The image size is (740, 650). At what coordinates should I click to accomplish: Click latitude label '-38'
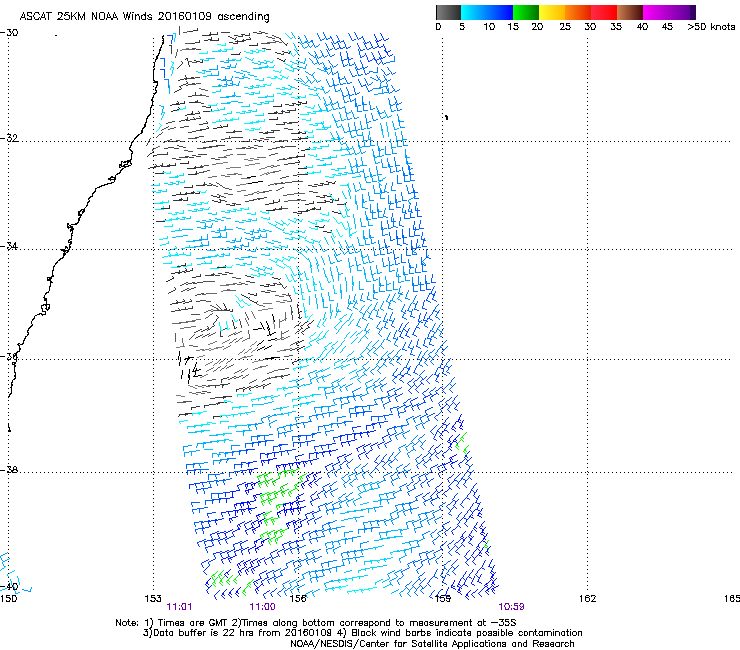coord(9,470)
